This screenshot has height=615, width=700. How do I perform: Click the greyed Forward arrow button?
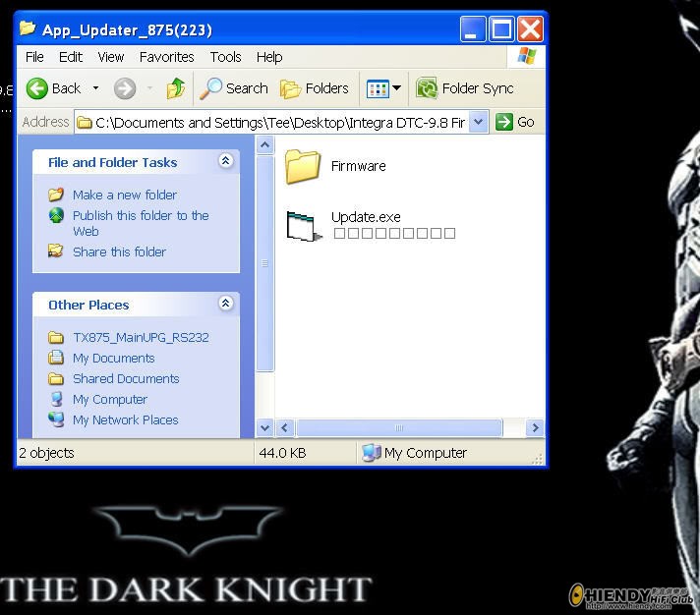125,88
